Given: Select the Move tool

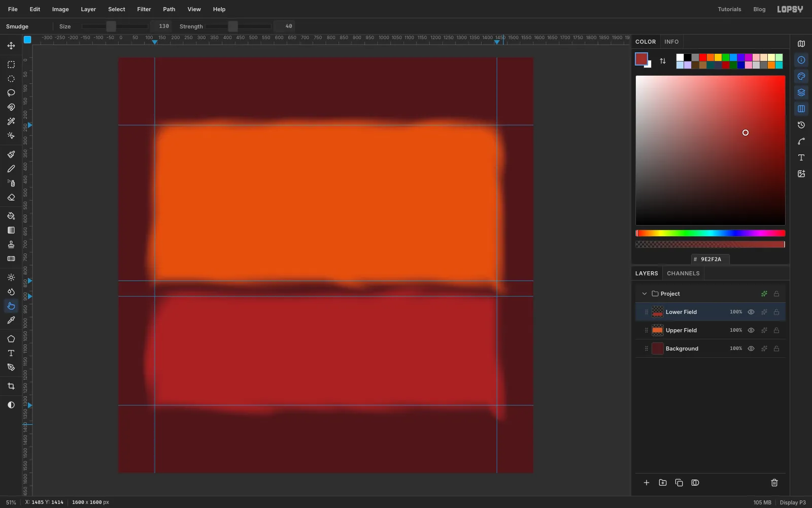Looking at the screenshot, I should point(11,46).
